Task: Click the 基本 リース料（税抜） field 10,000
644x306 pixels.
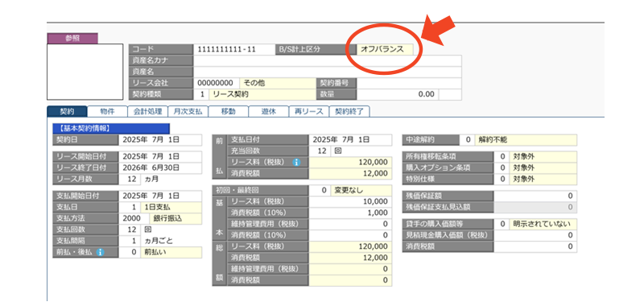Action: pyautogui.click(x=350, y=201)
